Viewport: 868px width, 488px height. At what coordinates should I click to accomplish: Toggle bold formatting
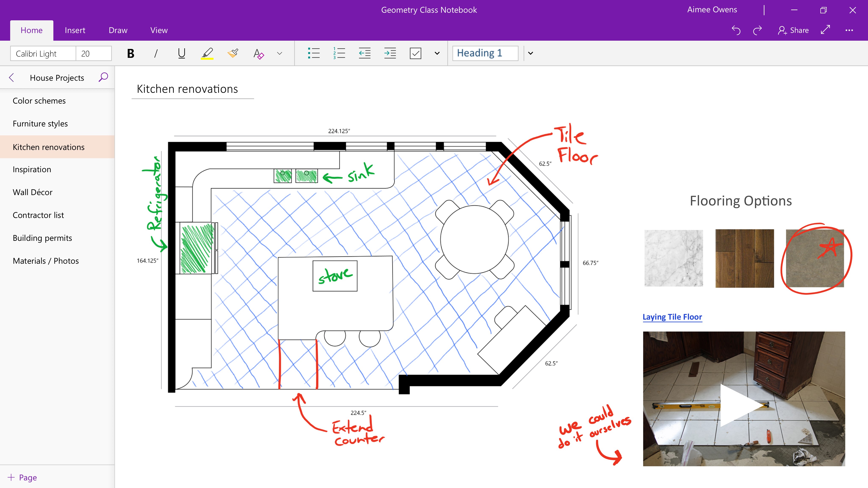[x=130, y=53]
